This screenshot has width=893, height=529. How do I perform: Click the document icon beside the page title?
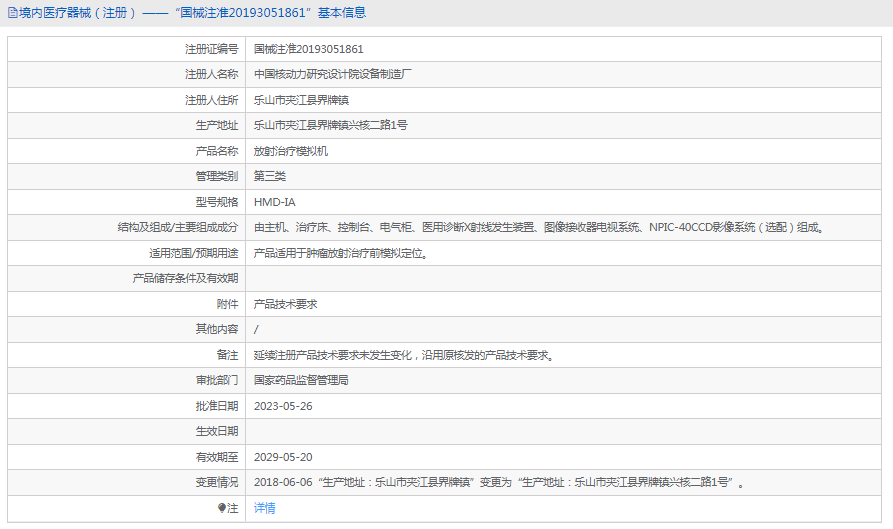point(12,13)
